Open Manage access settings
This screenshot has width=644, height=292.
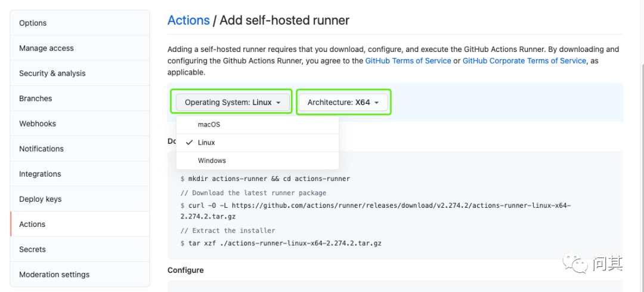[80, 48]
